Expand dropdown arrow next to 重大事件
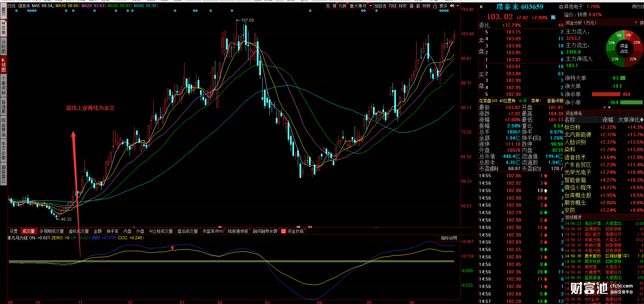Viewport: 644px width, 304px height. (x=371, y=6)
